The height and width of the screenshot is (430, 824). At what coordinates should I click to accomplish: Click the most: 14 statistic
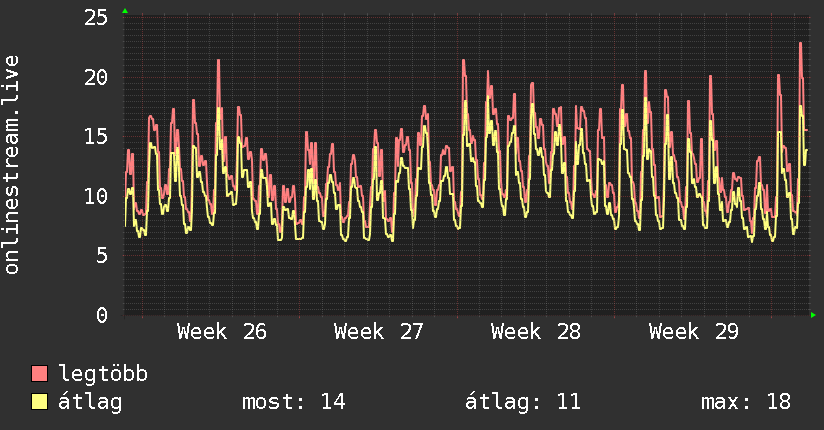click(294, 402)
